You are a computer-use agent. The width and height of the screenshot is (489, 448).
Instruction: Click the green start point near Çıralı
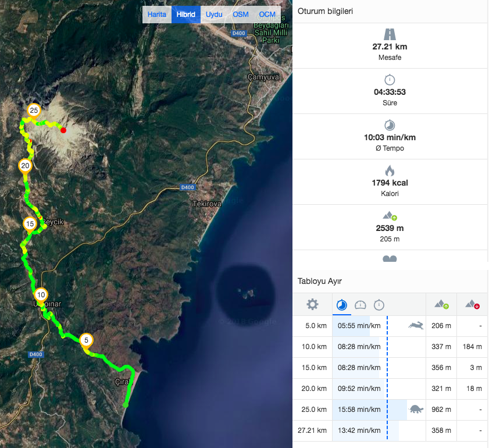click(x=126, y=405)
